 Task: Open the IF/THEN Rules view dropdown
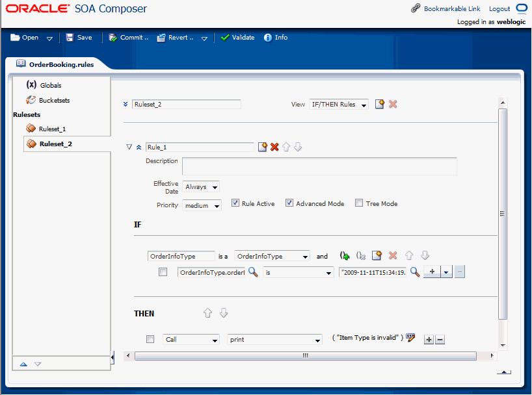(x=338, y=105)
